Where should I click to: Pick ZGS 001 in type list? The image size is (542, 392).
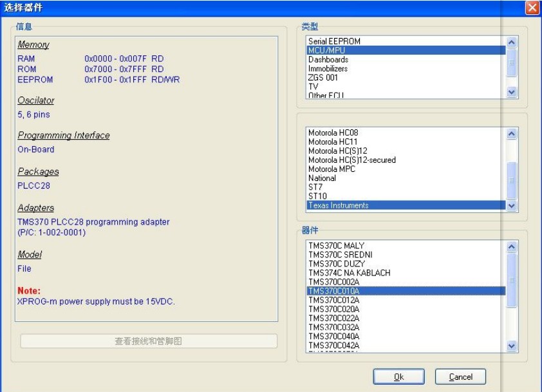406,77
